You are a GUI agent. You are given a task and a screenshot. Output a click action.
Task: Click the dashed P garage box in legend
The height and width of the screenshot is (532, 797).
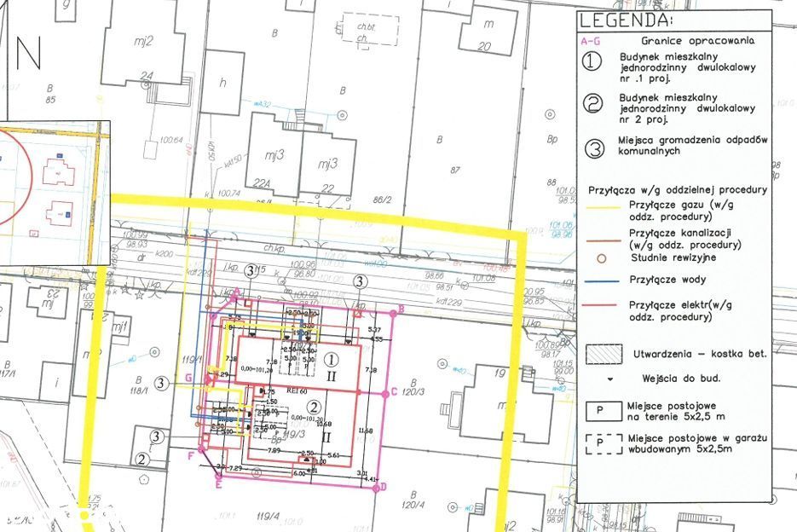click(x=604, y=443)
